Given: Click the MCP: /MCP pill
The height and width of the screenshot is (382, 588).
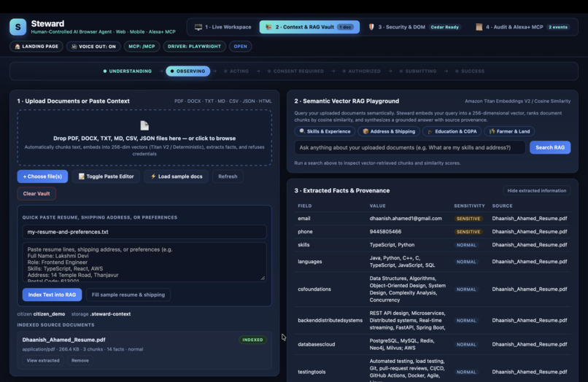Looking at the screenshot, I should click(142, 47).
